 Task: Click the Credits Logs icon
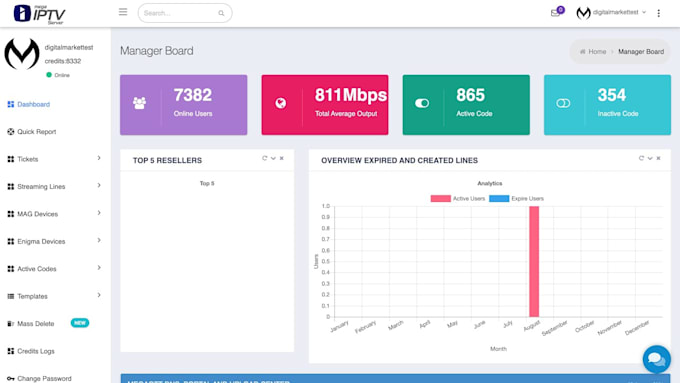click(x=10, y=351)
